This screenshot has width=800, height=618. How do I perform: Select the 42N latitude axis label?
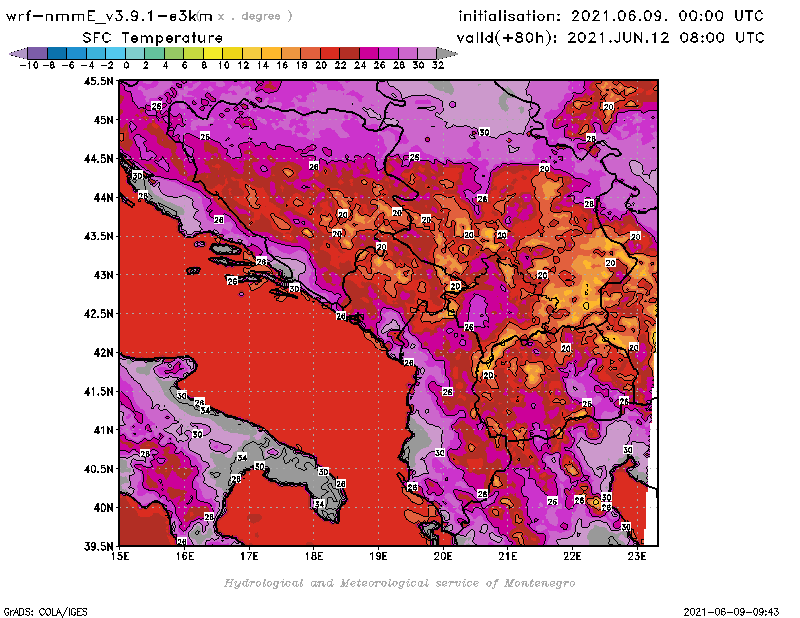[x=103, y=353]
